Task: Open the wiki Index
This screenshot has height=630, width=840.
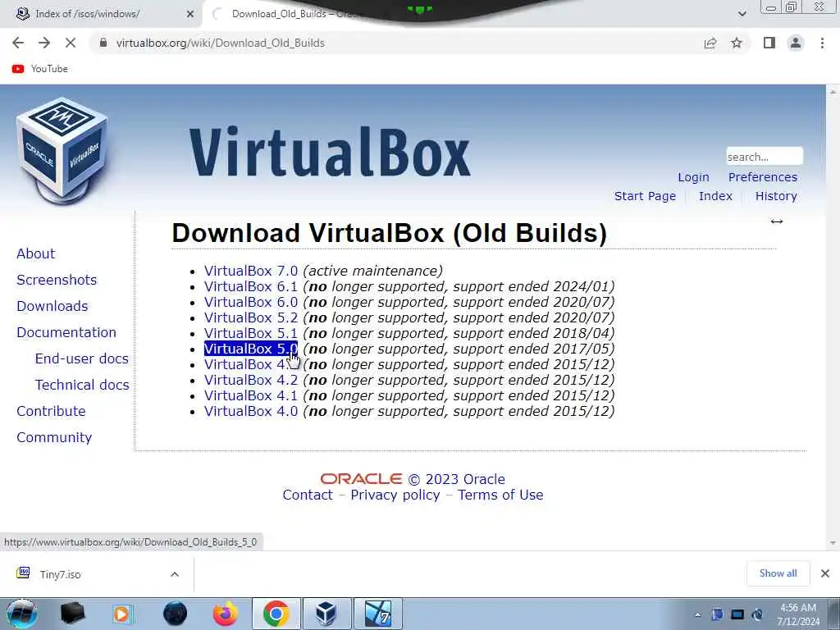Action: coord(715,196)
